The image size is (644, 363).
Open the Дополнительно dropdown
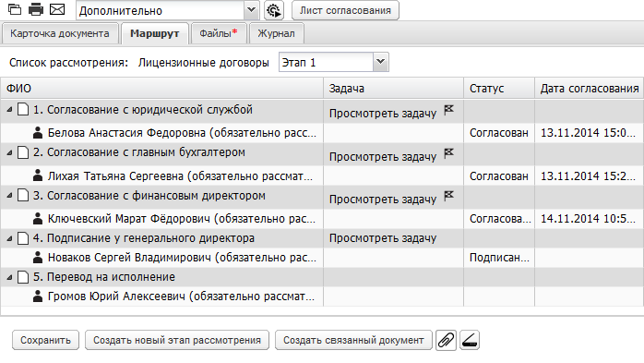coord(251,10)
